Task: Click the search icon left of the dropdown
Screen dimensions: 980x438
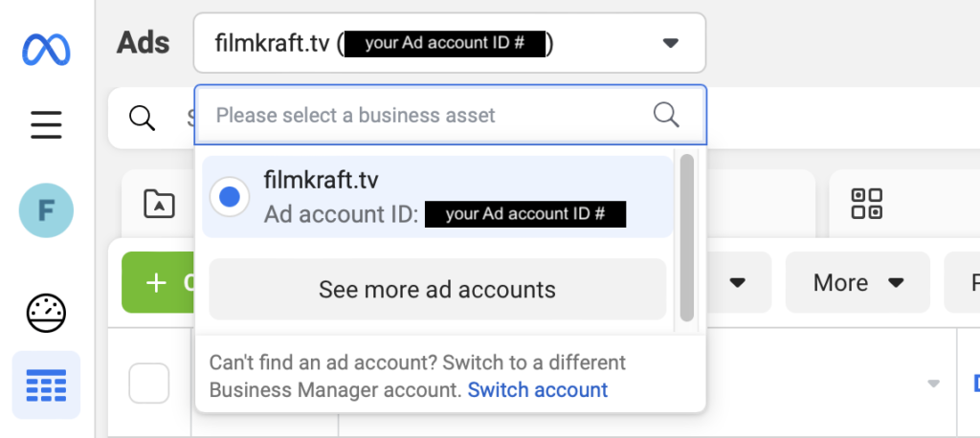Action: coord(143,118)
